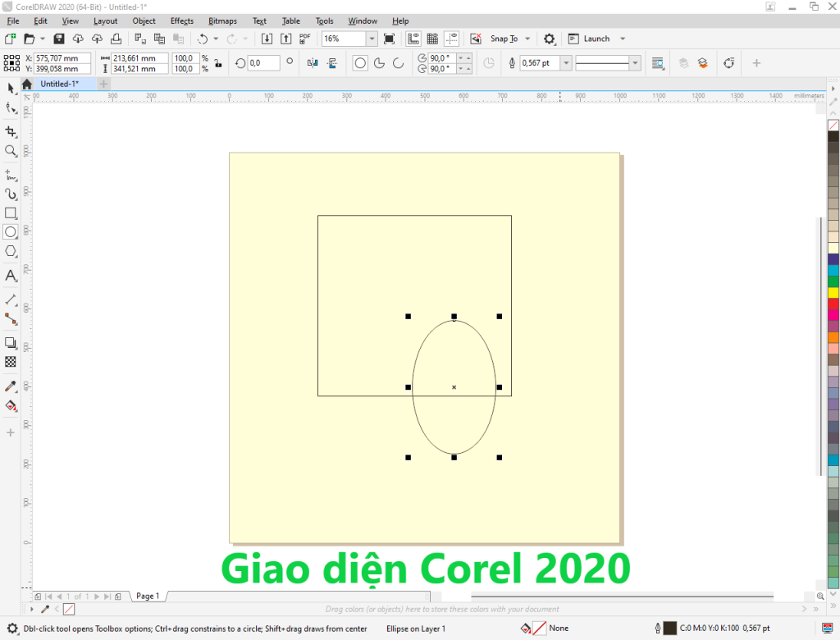Image resolution: width=840 pixels, height=640 pixels.
Task: Select the Shape tool
Action: pyautogui.click(x=11, y=108)
